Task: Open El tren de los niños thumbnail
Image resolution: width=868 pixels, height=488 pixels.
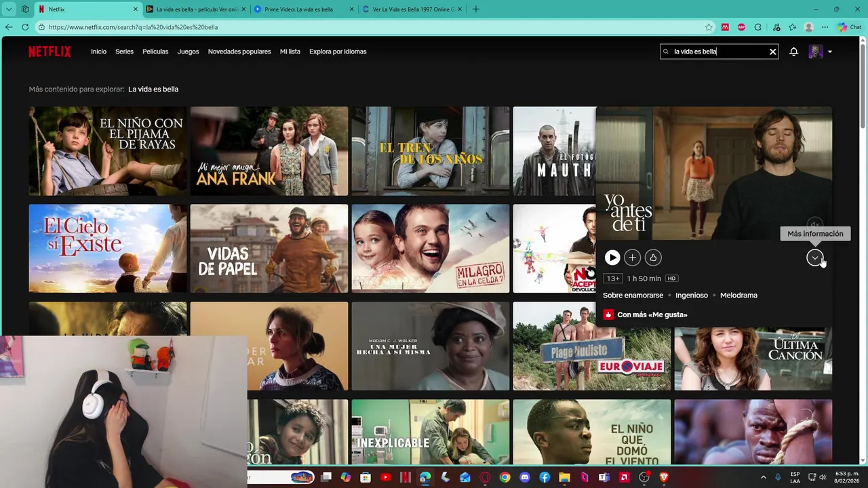Action: (431, 151)
